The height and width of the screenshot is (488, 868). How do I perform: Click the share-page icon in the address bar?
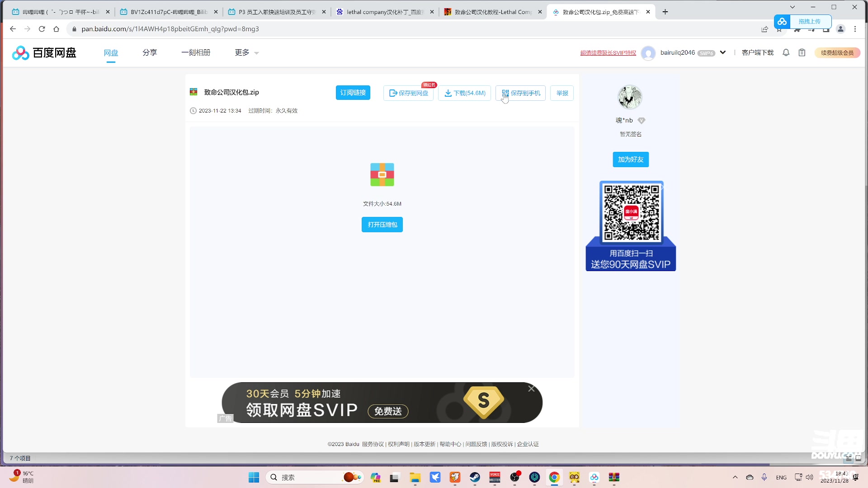(x=764, y=29)
